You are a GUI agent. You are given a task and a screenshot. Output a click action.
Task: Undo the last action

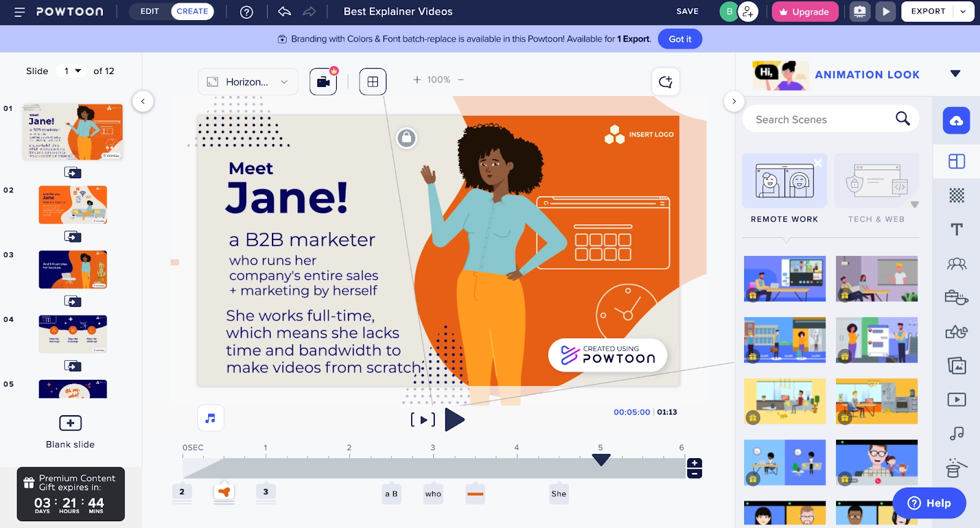point(284,12)
